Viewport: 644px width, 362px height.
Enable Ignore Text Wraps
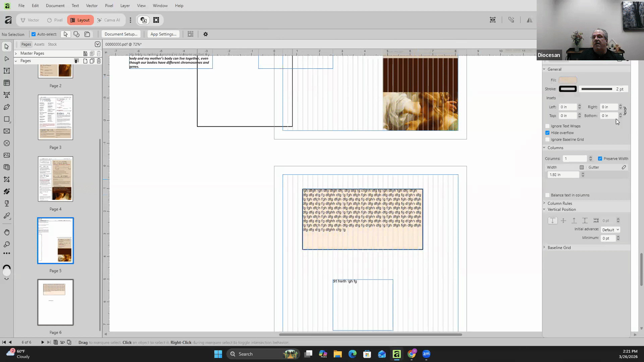point(547,126)
